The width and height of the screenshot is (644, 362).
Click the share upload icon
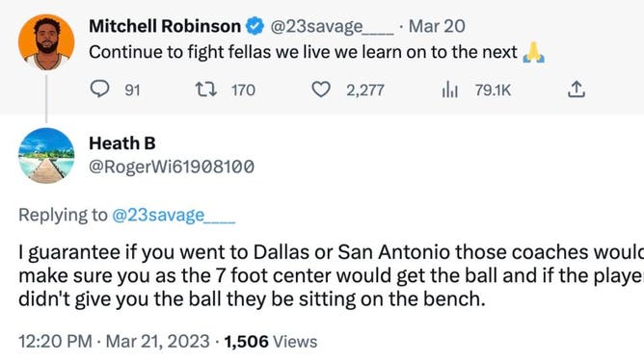pyautogui.click(x=577, y=89)
